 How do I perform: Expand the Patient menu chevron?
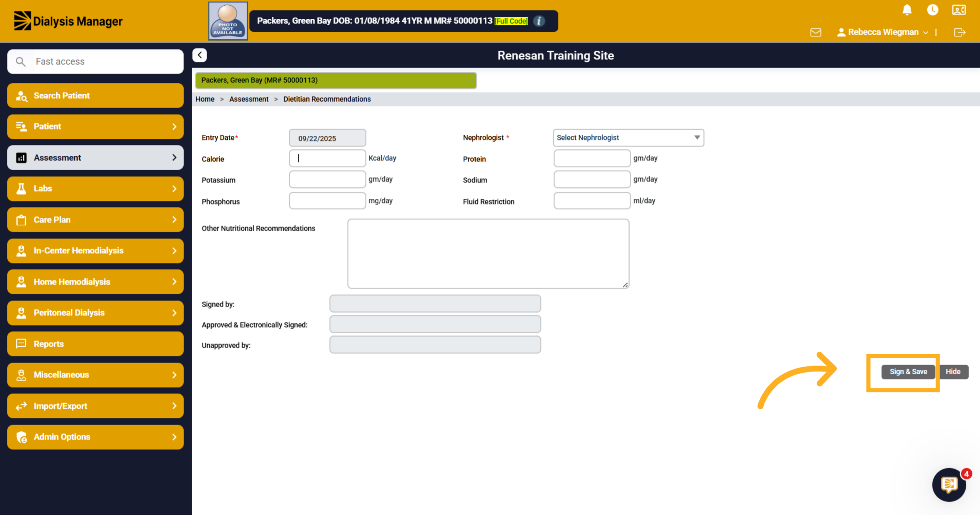click(x=174, y=127)
